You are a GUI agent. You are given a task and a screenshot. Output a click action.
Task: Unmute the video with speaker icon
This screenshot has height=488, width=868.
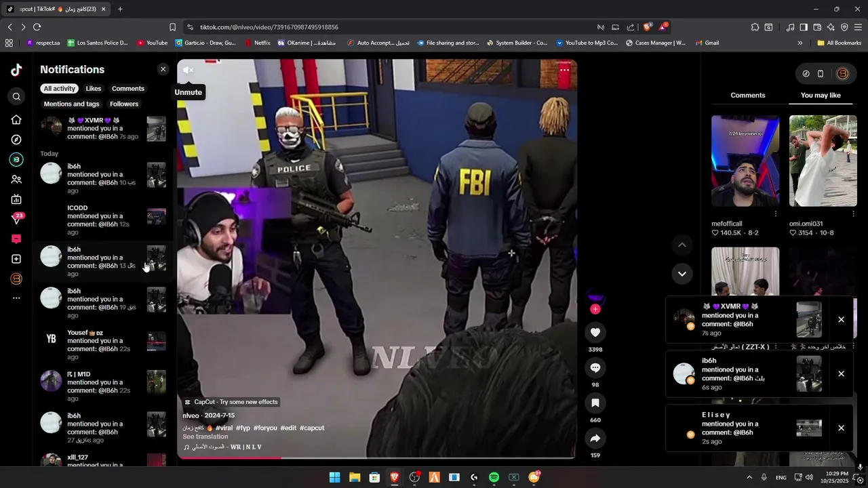[x=189, y=70]
